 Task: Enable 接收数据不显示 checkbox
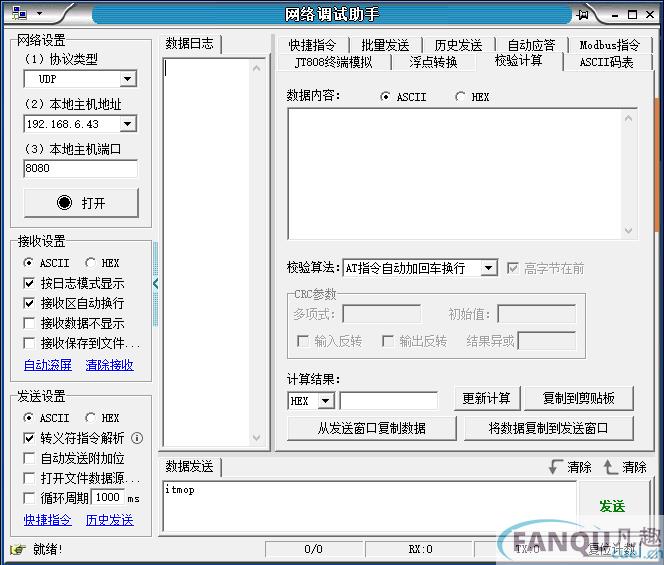30,323
